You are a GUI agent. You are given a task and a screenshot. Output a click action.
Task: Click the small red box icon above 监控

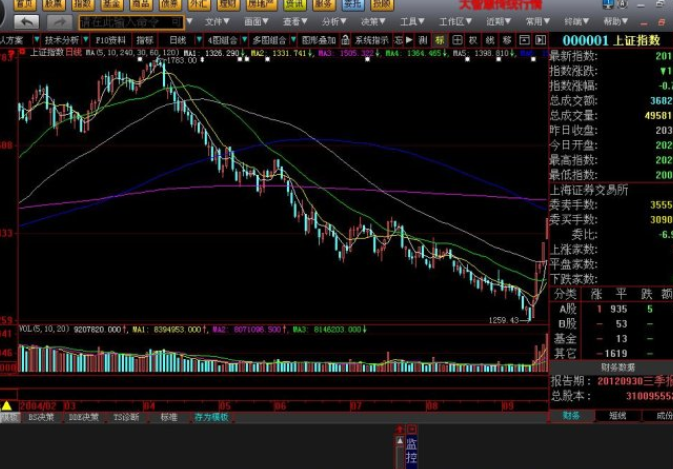412,429
